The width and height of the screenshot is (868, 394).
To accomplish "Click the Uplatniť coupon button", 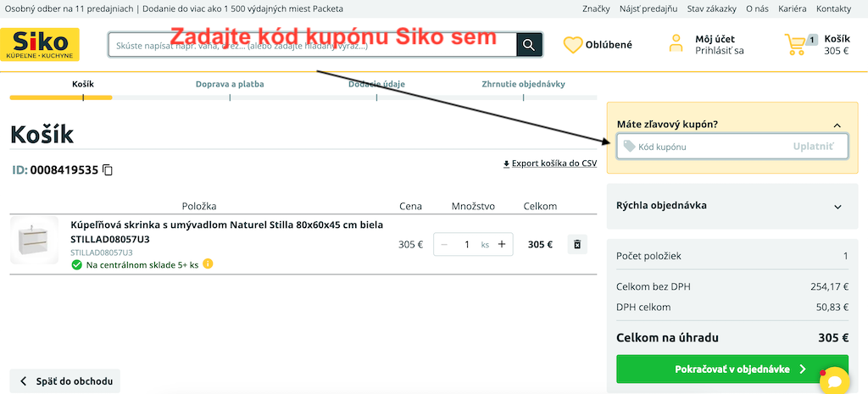I will pos(813,147).
